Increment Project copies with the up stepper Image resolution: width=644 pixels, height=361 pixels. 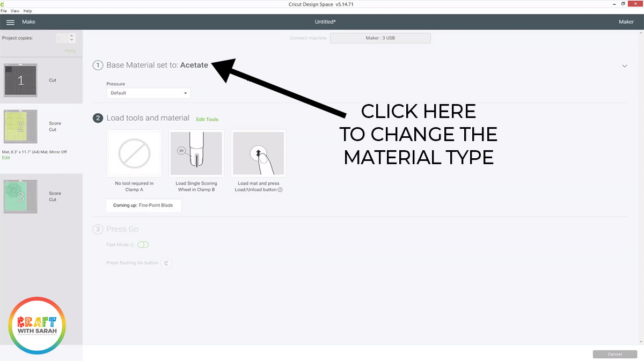(71, 35)
